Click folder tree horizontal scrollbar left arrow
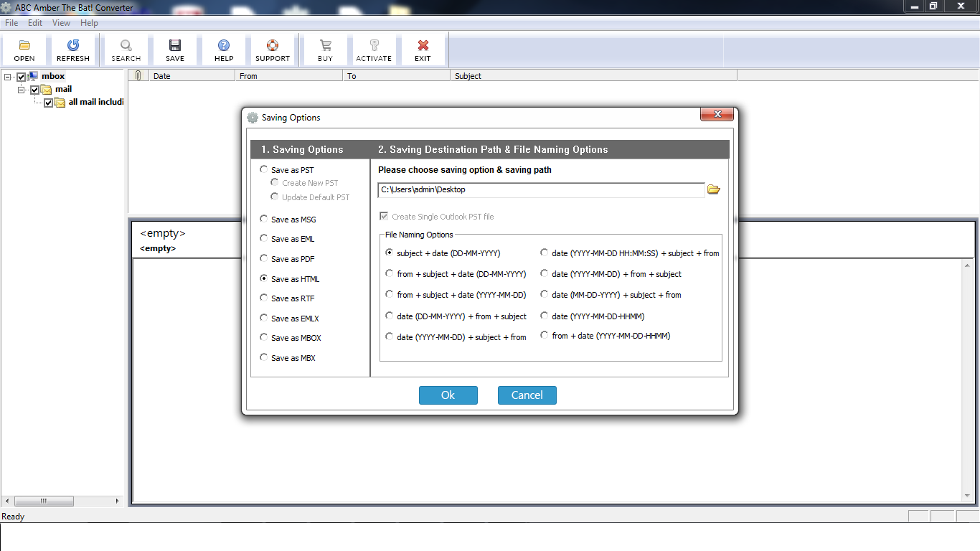980x551 pixels. click(9, 501)
